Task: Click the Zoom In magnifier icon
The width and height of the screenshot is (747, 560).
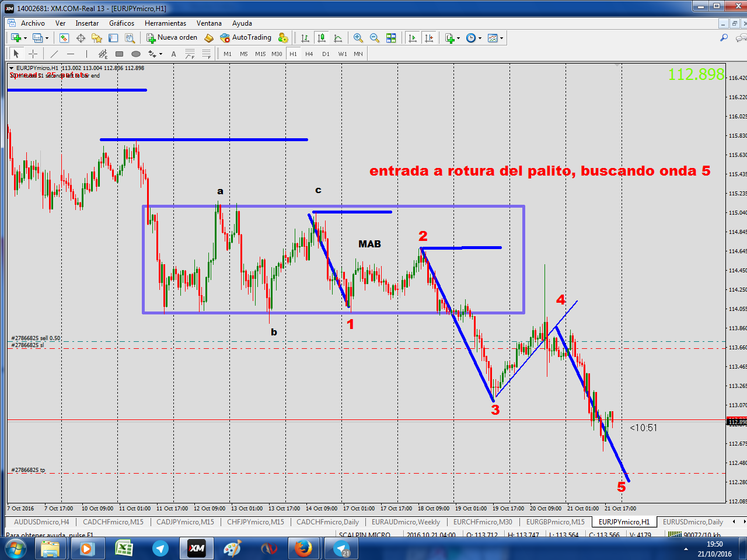Action: [358, 38]
